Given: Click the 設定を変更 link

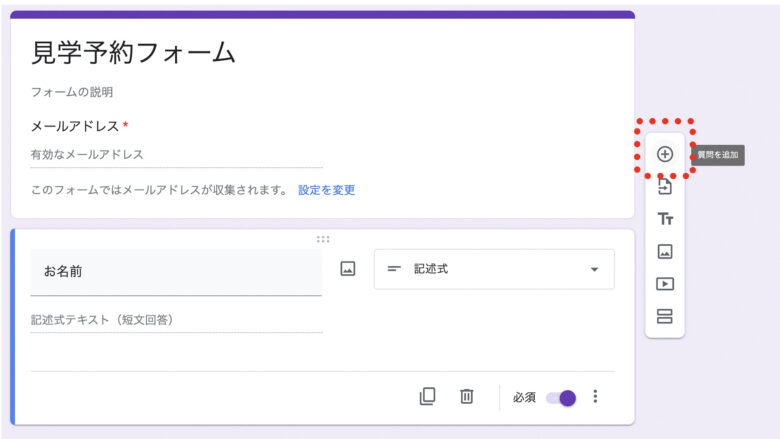Looking at the screenshot, I should pyautogui.click(x=326, y=190).
